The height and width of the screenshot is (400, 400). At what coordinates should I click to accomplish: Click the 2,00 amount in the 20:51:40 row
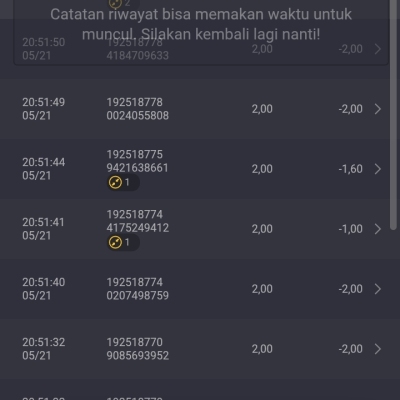tap(262, 289)
